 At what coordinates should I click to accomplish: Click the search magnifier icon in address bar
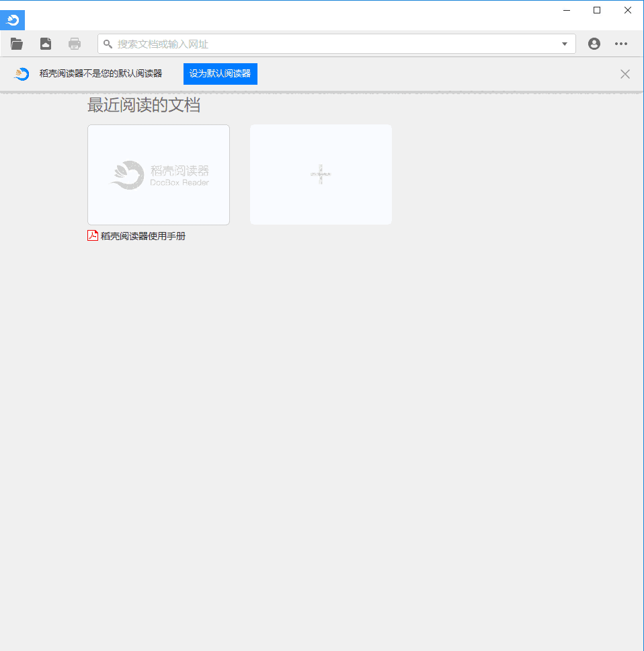[108, 43]
